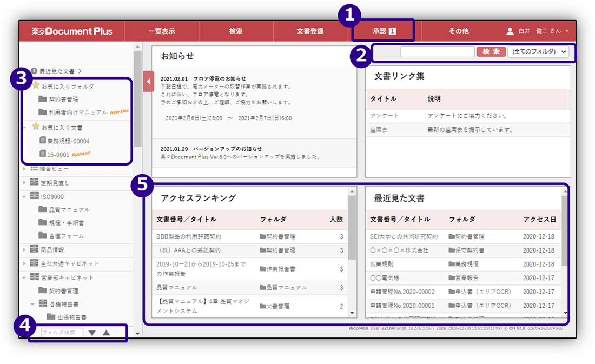This screenshot has height=364, width=595.
Task: Expand the 結合ビュー tree node
Action: coord(24,169)
